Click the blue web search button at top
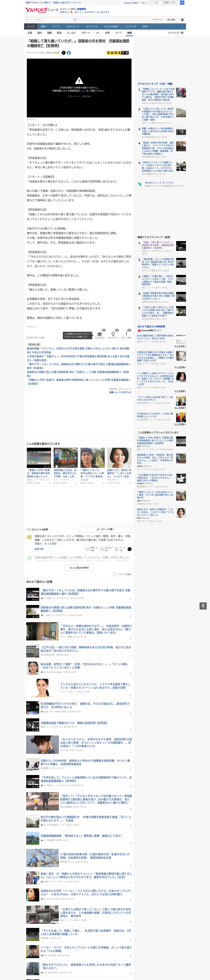Screen dimensions: 210x980 pyautogui.click(x=182, y=3)
